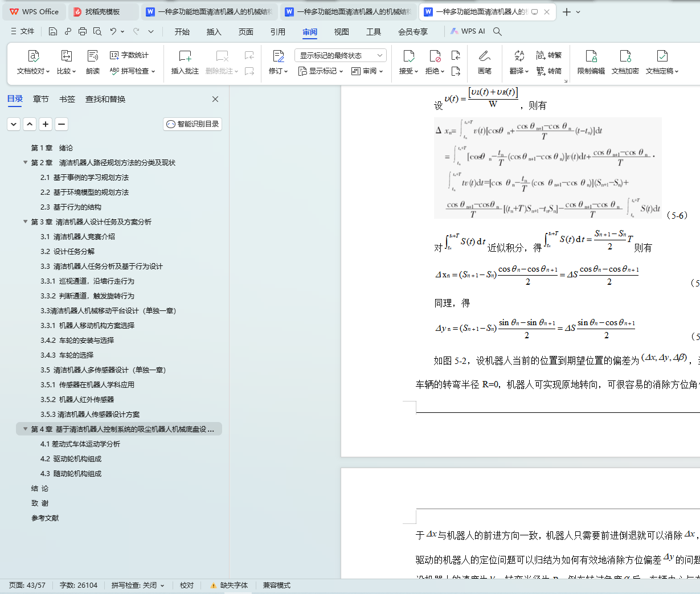Jump to 参考文献 in outline
Image resolution: width=700 pixels, height=594 pixels.
tap(45, 518)
